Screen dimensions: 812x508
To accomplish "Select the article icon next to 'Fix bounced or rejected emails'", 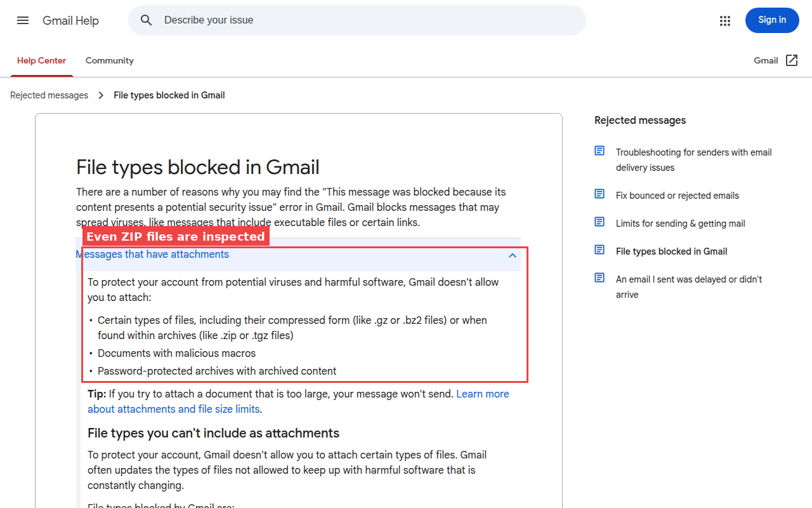I will coord(599,194).
